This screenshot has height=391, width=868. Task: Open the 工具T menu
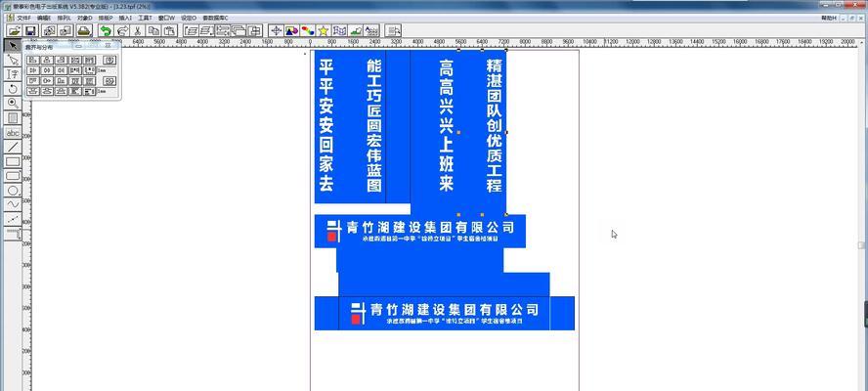click(145, 18)
